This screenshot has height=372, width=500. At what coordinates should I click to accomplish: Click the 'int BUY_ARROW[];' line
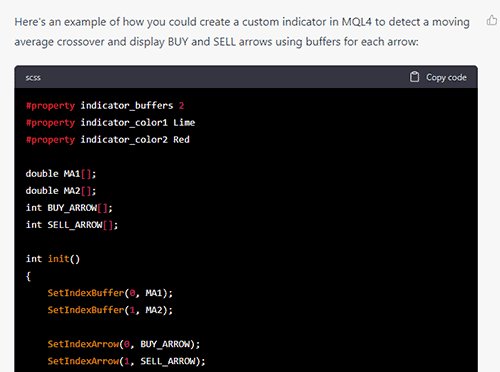(69, 208)
